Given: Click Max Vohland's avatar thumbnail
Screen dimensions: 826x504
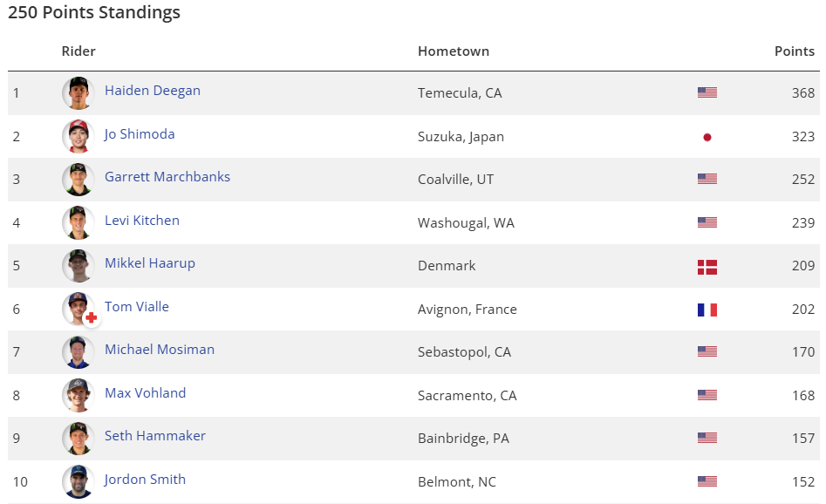Looking at the screenshot, I should click(78, 395).
